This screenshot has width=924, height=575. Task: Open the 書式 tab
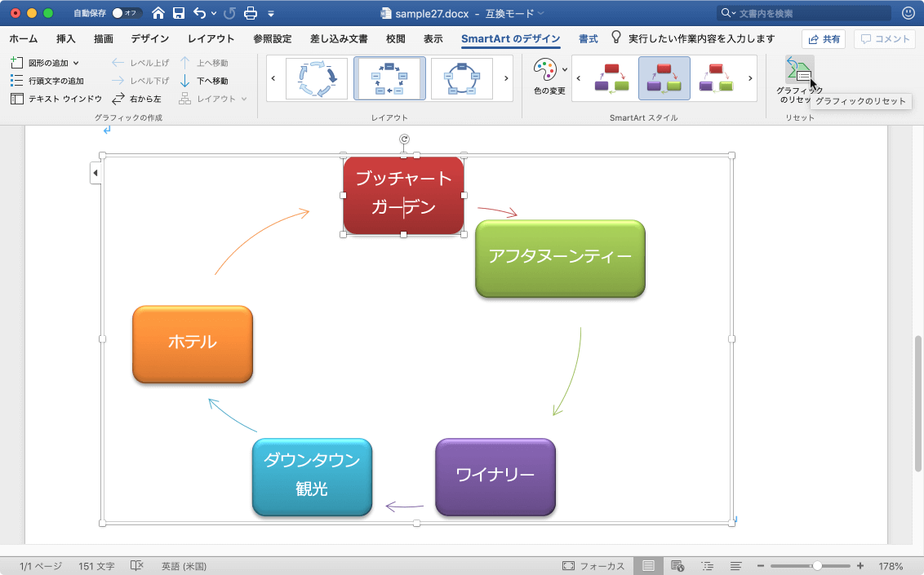[x=588, y=39]
